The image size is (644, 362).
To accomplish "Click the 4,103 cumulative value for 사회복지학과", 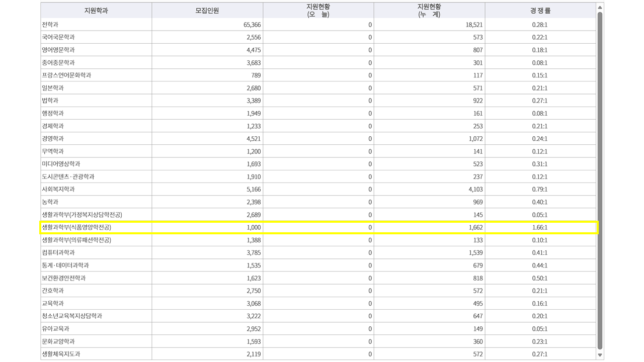I will pyautogui.click(x=476, y=190).
